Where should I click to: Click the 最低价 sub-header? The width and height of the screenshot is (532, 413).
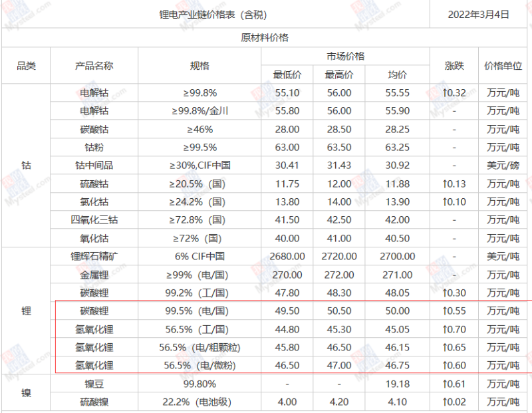287,74
